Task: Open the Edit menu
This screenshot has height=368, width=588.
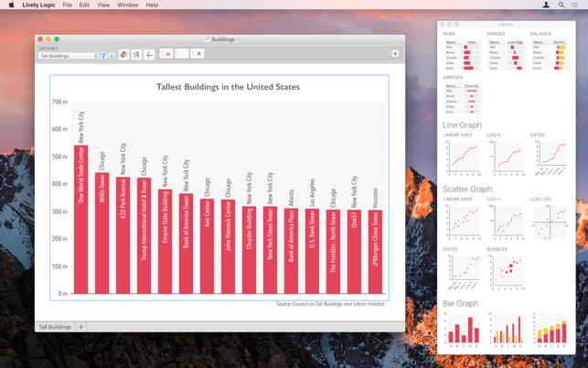Action: click(84, 5)
